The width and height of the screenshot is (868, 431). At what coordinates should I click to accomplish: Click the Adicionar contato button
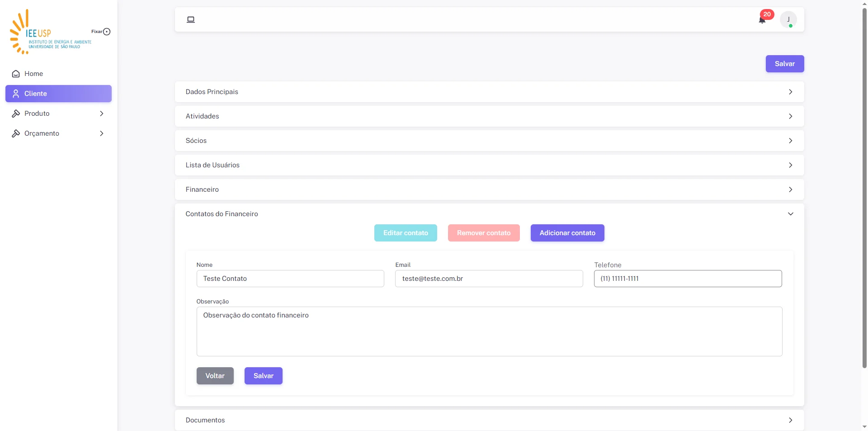click(567, 233)
